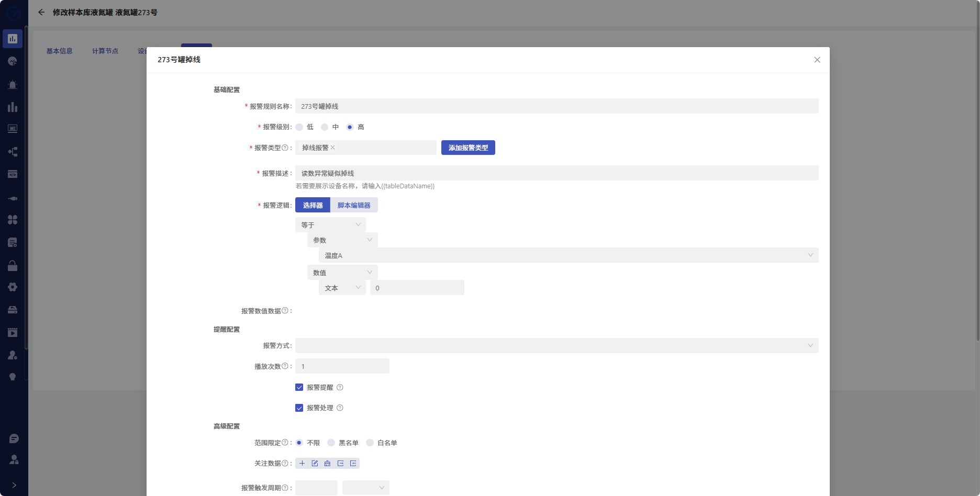Image resolution: width=980 pixels, height=496 pixels.
Task: Remove the 掉线报警 tag with its x icon
Action: [333, 148]
